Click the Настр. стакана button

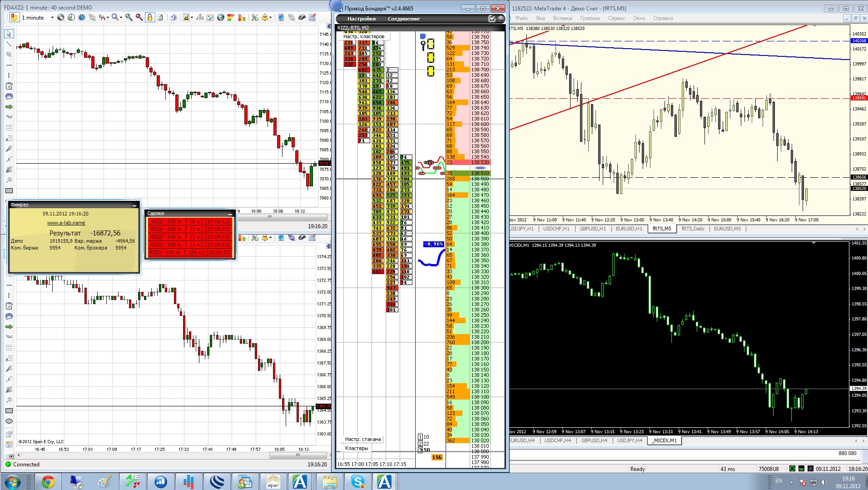click(363, 439)
